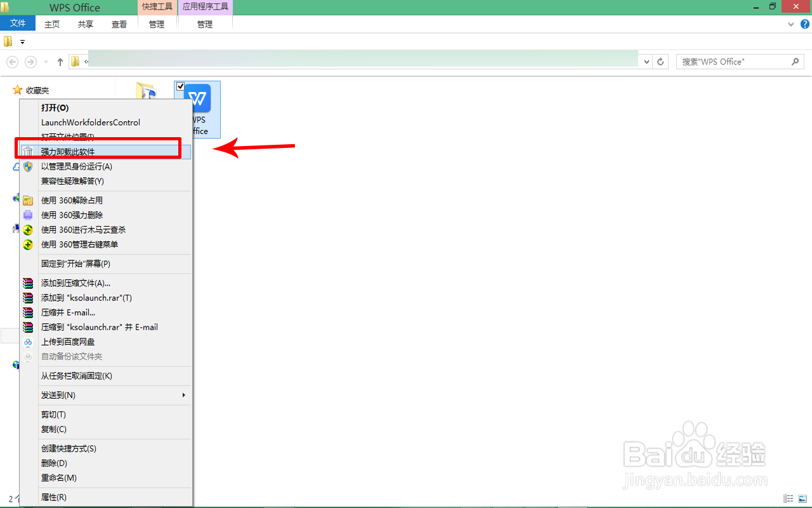
Task: Switch to the 主页 ribbon tab
Action: 52,24
